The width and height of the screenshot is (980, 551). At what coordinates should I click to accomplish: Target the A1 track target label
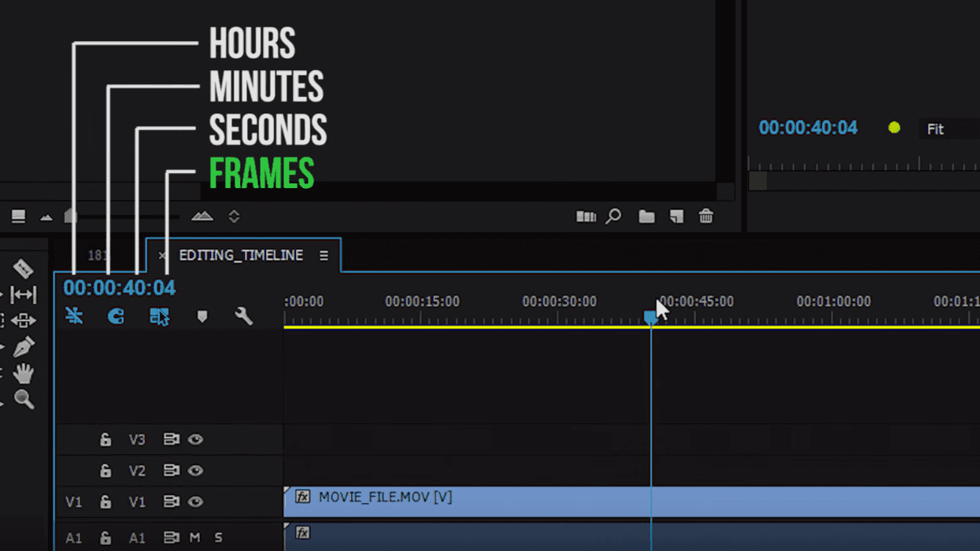[137, 538]
